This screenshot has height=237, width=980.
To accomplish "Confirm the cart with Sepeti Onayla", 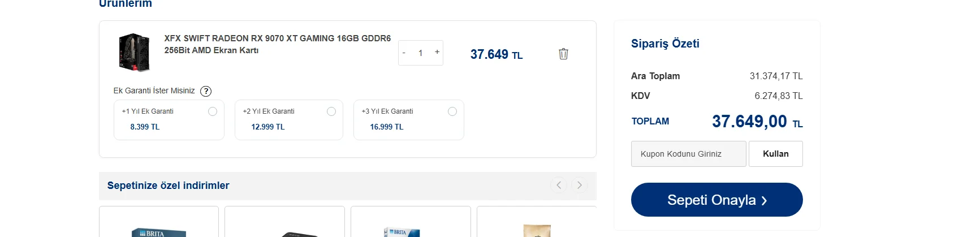I will [x=717, y=200].
